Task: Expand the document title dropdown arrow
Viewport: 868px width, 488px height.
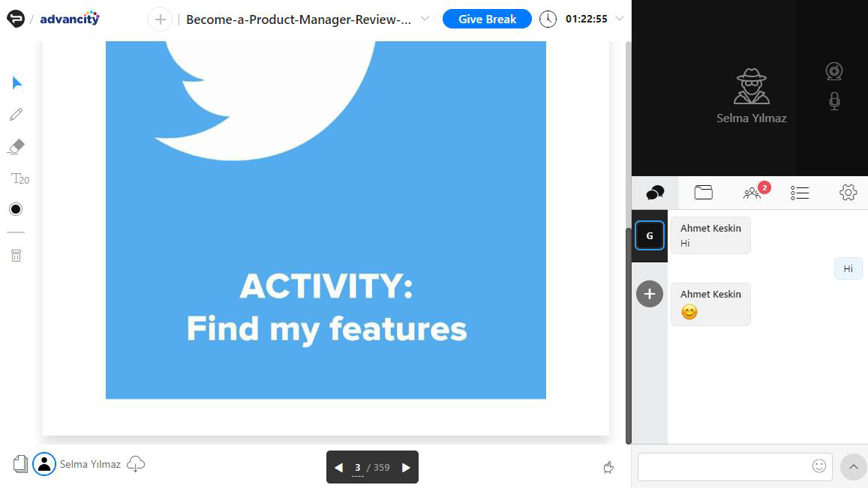Action: click(x=425, y=19)
